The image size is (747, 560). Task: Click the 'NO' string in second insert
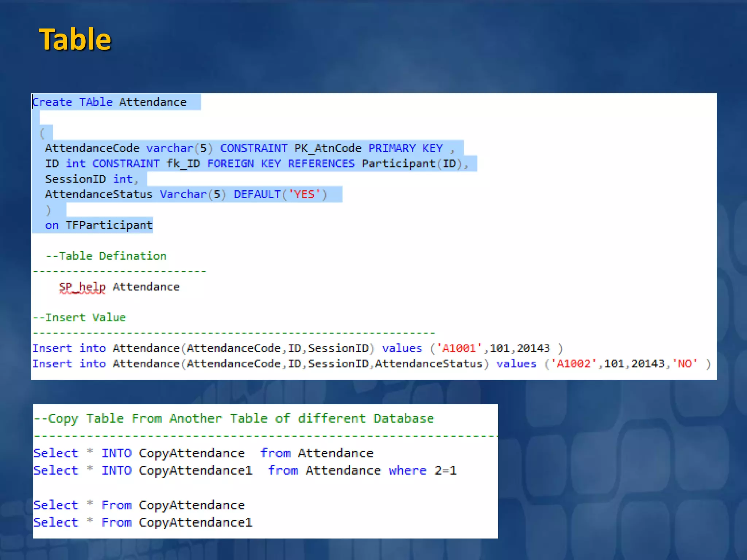[685, 364]
